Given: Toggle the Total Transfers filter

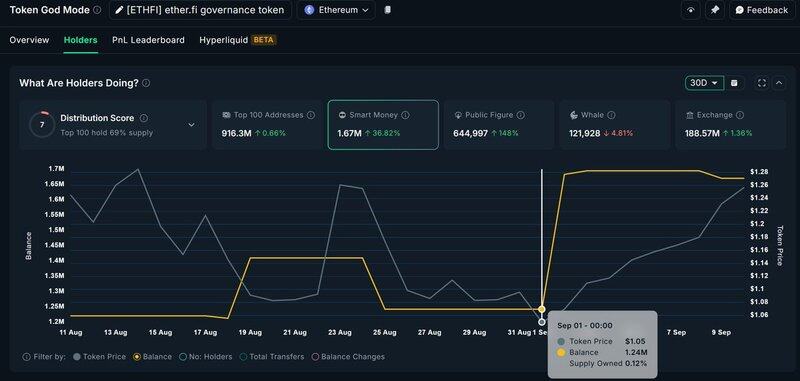Looking at the screenshot, I should (x=272, y=357).
